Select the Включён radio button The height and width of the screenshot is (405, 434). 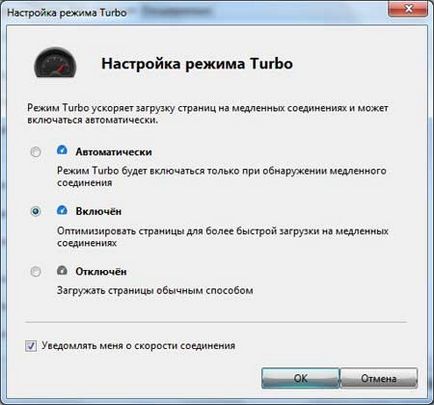(36, 211)
